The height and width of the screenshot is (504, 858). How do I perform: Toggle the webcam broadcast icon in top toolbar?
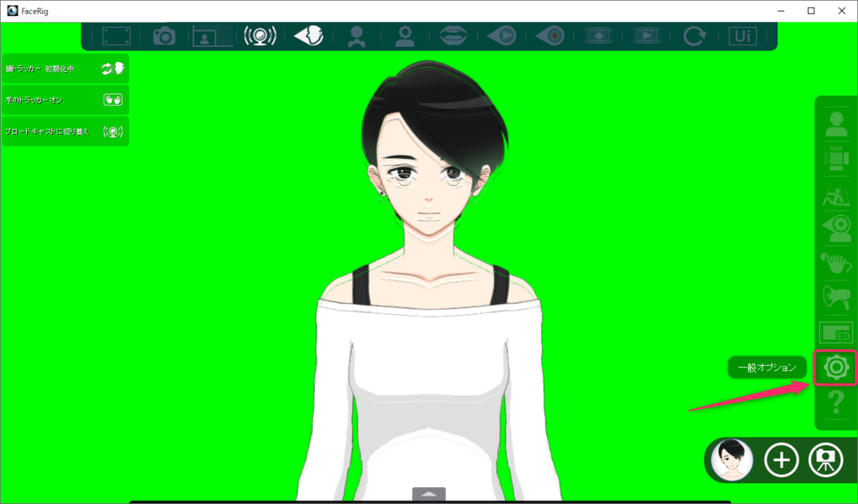[260, 36]
